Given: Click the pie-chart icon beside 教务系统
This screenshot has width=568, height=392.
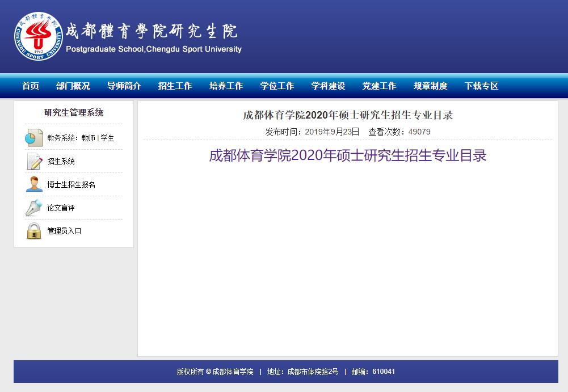Looking at the screenshot, I should click(34, 138).
